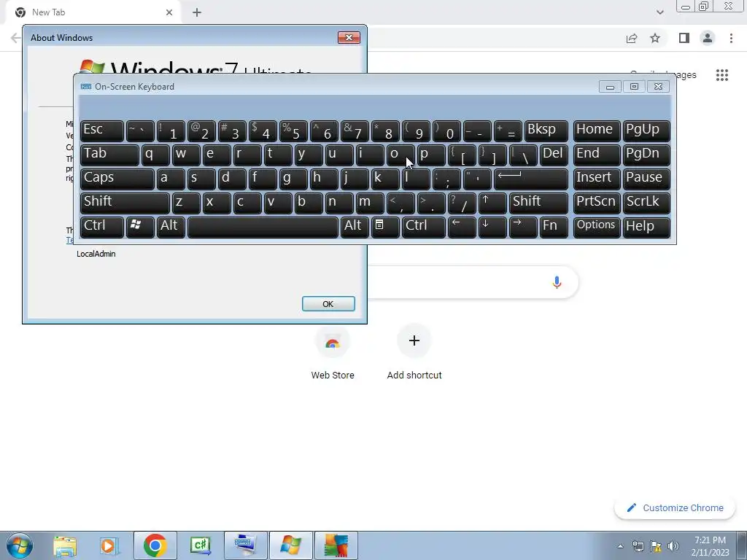
Task: Click the Chrome profile avatar icon
Action: pos(708,38)
